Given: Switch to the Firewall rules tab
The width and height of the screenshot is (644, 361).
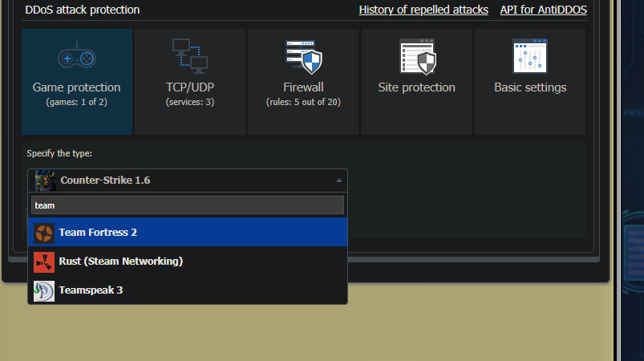Looking at the screenshot, I should (x=303, y=82).
